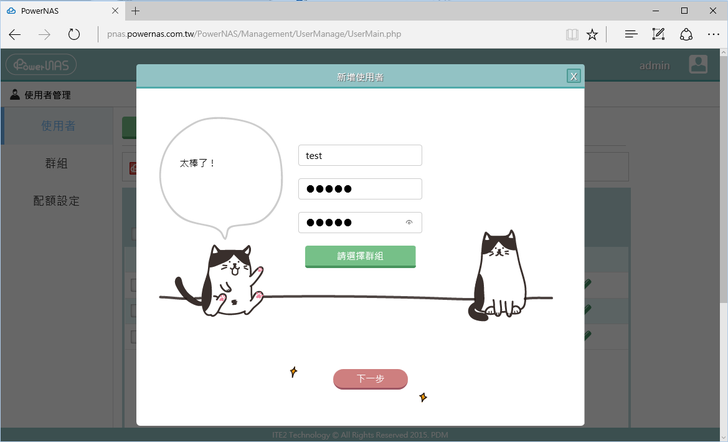Toggle password visibility eye icon
Image resolution: width=728 pixels, height=442 pixels.
[x=409, y=222]
